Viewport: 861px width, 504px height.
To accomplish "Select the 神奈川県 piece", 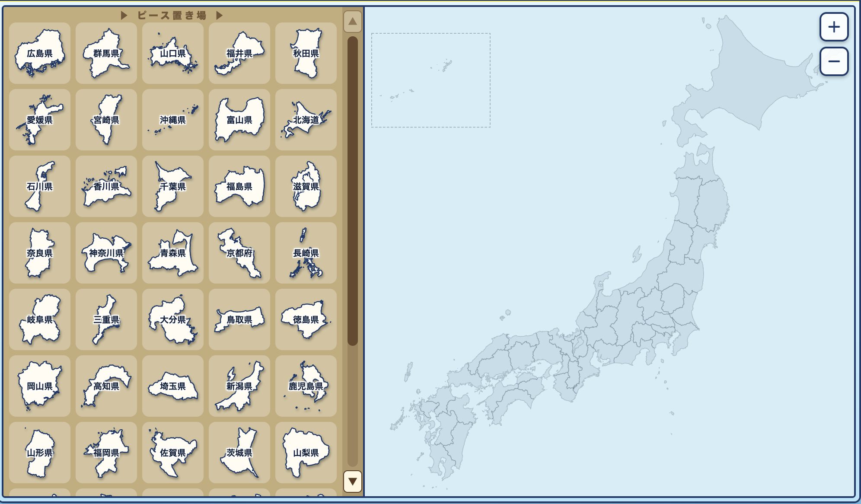I will [x=106, y=253].
